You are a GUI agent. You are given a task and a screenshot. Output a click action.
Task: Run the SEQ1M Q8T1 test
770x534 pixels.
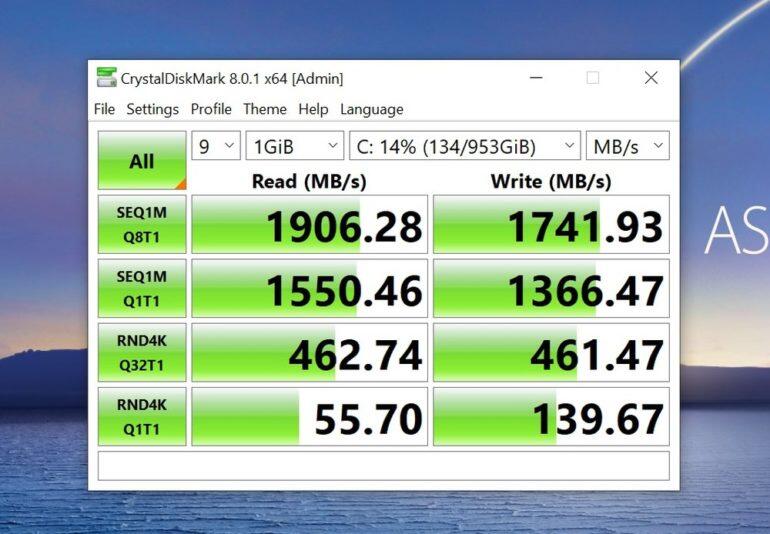point(142,225)
